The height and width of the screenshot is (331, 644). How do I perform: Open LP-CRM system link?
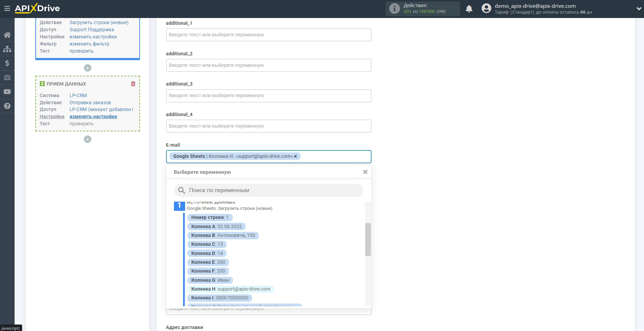pyautogui.click(x=78, y=95)
